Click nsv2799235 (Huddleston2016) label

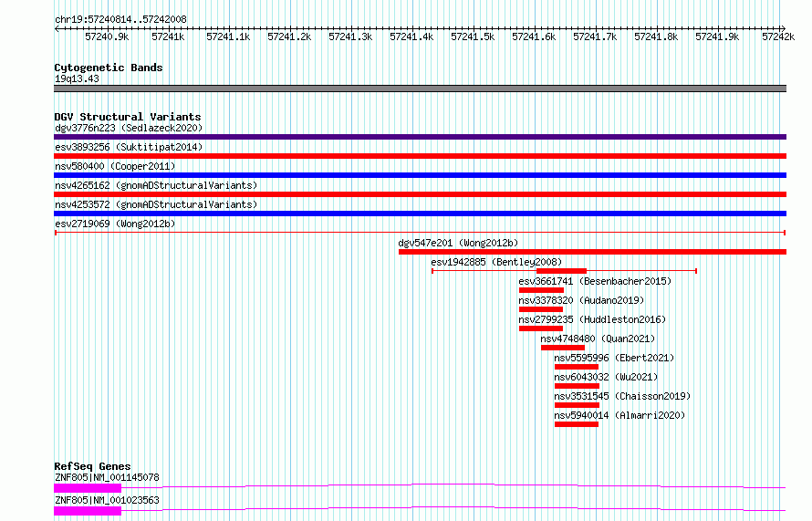point(592,319)
